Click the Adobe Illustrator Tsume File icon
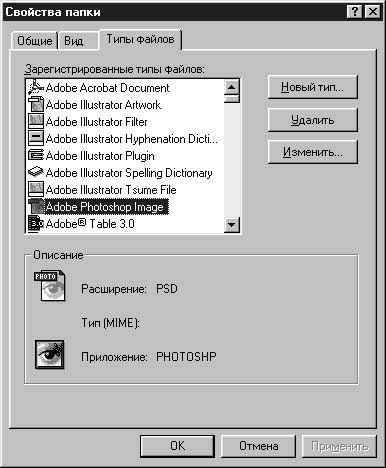The image size is (386, 468). pos(36,189)
